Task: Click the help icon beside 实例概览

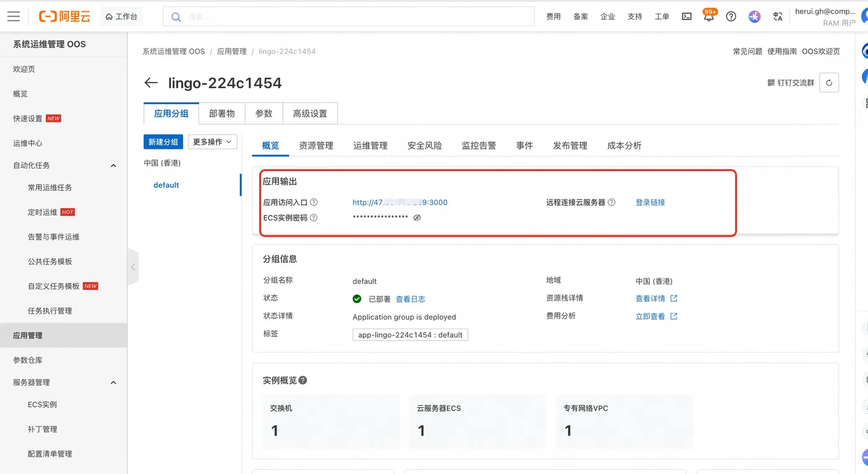Action: click(x=303, y=380)
